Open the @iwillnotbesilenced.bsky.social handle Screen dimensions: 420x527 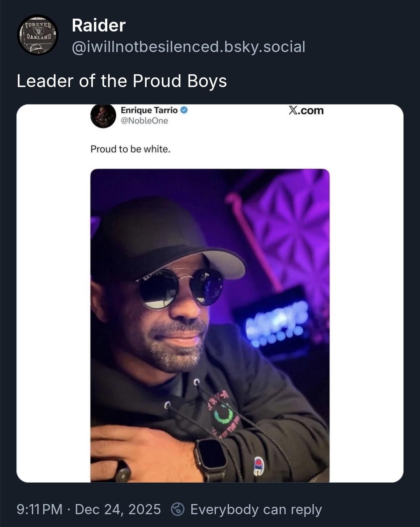click(x=188, y=47)
